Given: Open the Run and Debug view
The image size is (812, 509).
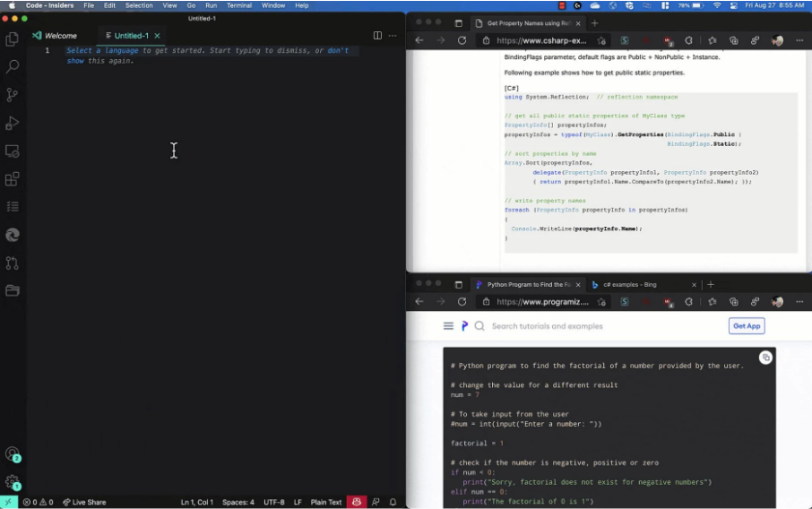Looking at the screenshot, I should click(x=13, y=123).
